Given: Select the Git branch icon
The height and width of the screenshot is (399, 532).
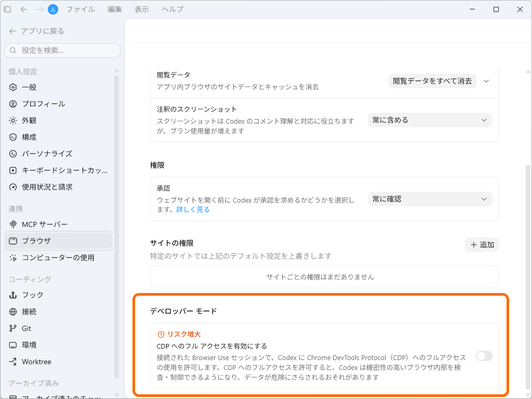Looking at the screenshot, I should coord(13,328).
